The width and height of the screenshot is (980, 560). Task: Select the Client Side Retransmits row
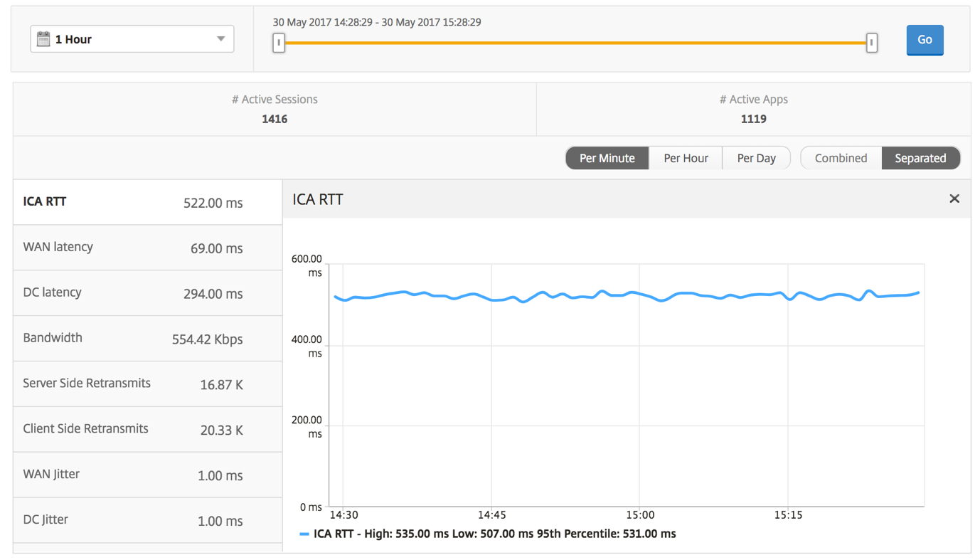pyautogui.click(x=148, y=430)
